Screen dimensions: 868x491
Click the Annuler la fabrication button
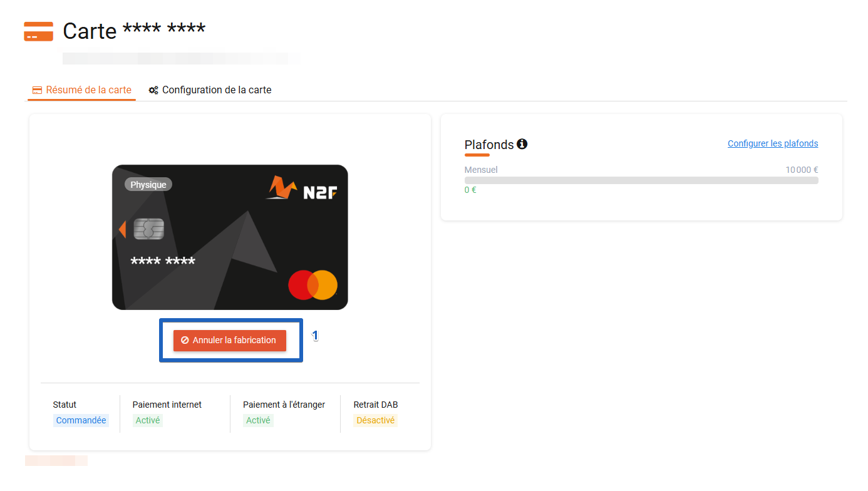(230, 340)
